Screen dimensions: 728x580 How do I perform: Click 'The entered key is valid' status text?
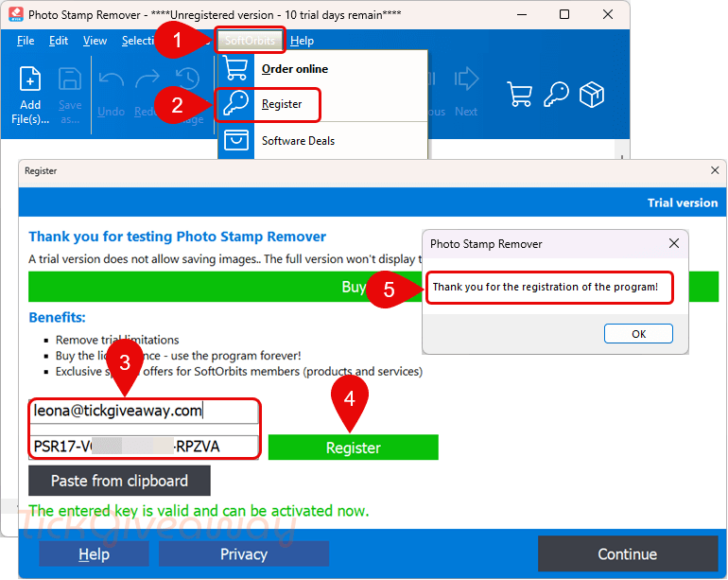coord(199,511)
